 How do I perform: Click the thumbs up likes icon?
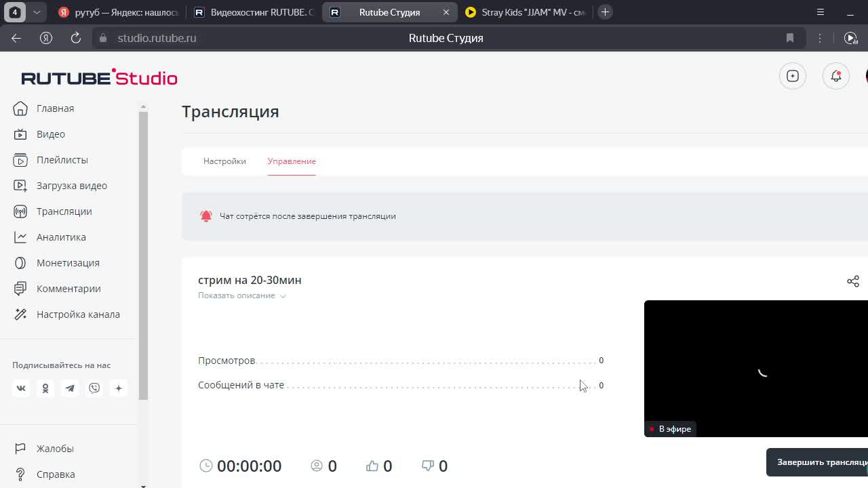(x=372, y=466)
